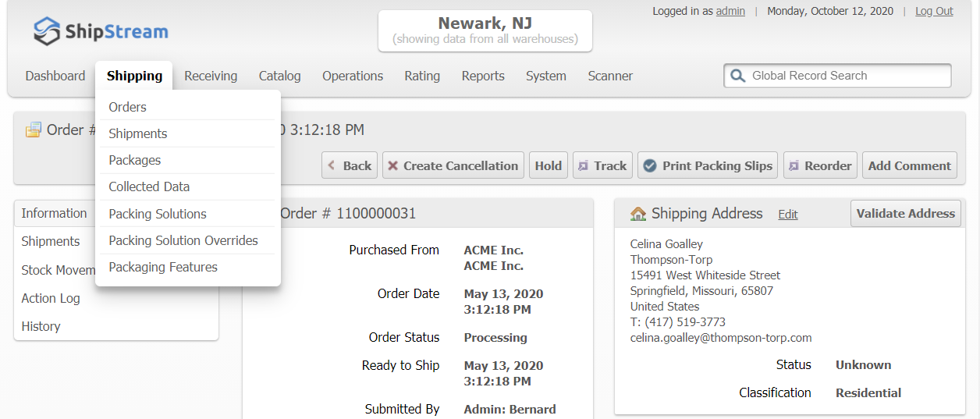Click Print Packing Slips checkmark button
This screenshot has height=419, width=980.
point(708,165)
